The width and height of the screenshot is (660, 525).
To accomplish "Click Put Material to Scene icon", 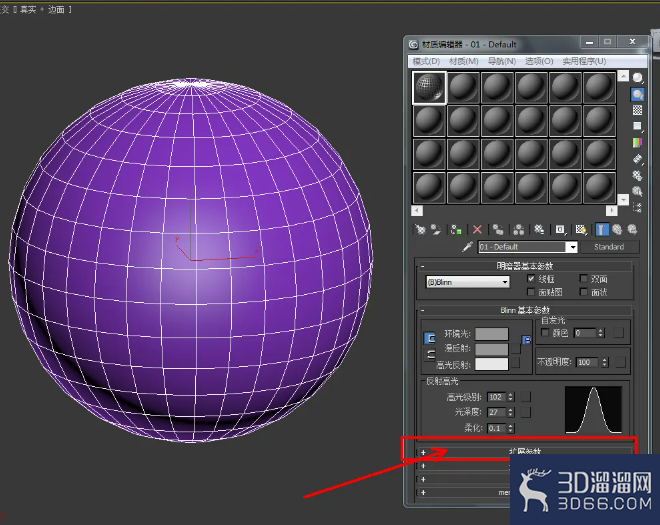I will click(x=436, y=229).
